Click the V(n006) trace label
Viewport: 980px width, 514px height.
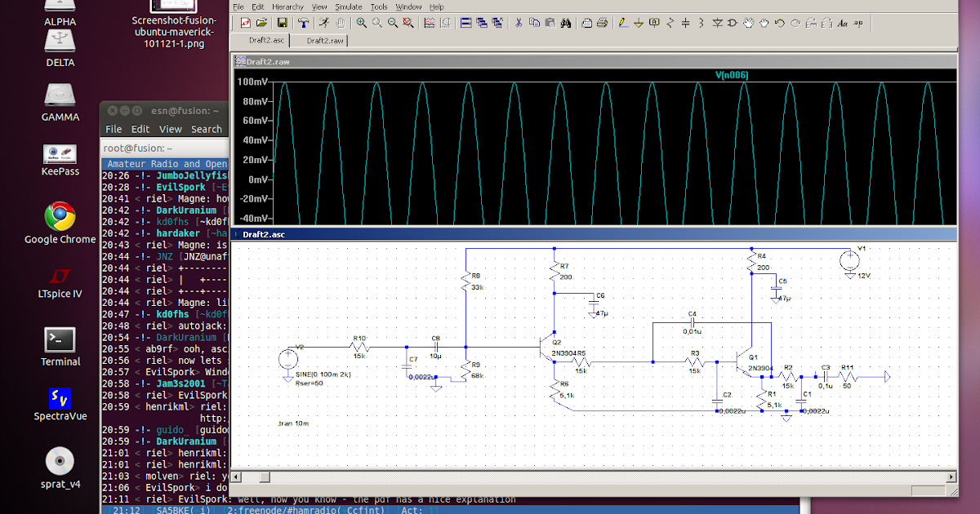pos(732,75)
